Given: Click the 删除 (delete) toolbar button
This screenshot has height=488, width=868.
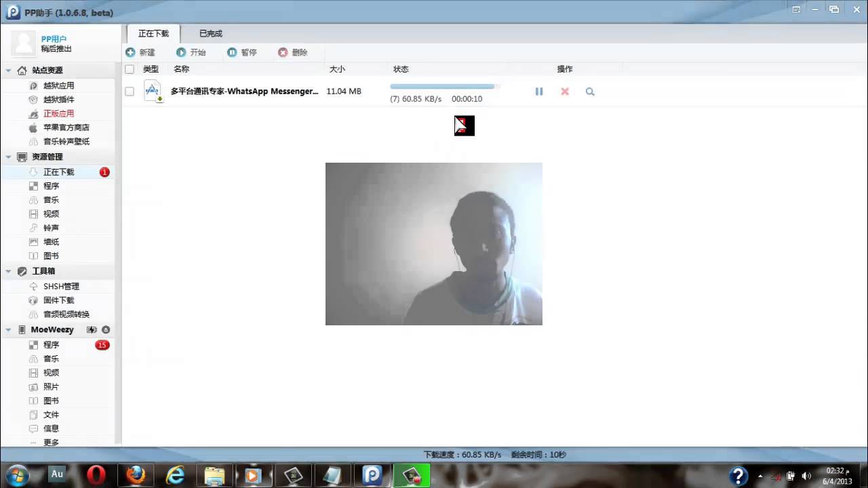Looking at the screenshot, I should point(293,52).
